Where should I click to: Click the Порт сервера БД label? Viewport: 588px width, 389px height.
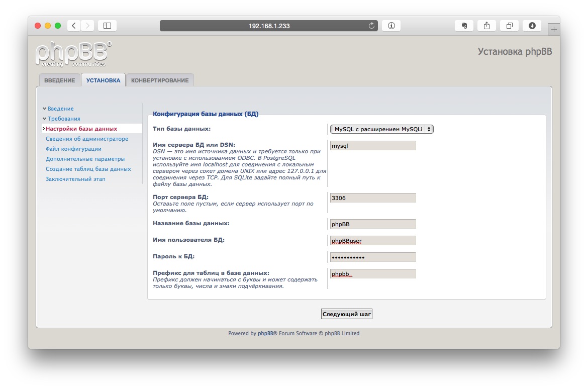(180, 197)
